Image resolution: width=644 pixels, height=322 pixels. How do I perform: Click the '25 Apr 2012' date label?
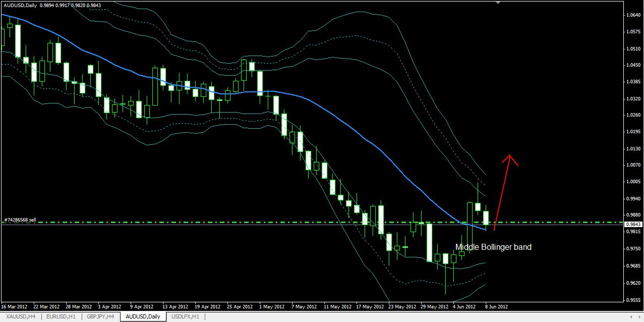coord(240,306)
